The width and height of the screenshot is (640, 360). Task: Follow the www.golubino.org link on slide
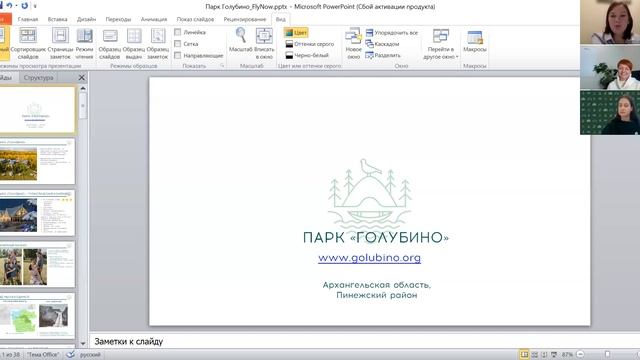point(369,258)
